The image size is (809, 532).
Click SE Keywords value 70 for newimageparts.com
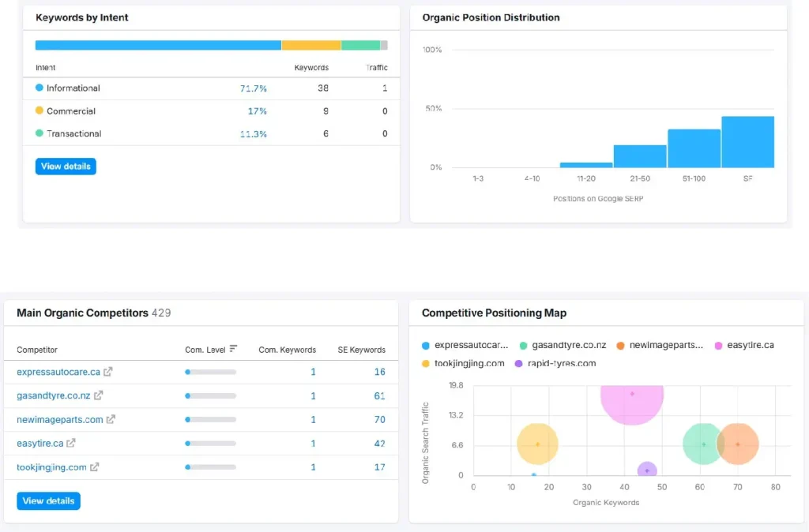(x=379, y=420)
